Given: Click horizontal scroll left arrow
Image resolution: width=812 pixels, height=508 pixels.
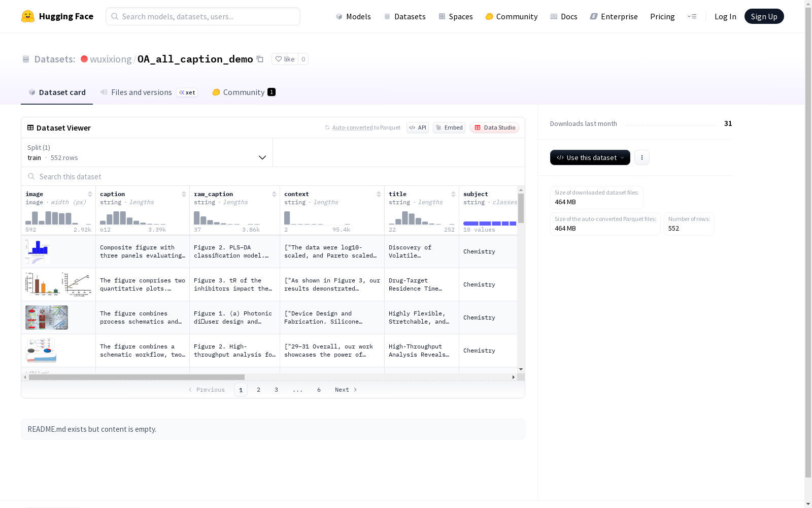Looking at the screenshot, I should pos(25,377).
